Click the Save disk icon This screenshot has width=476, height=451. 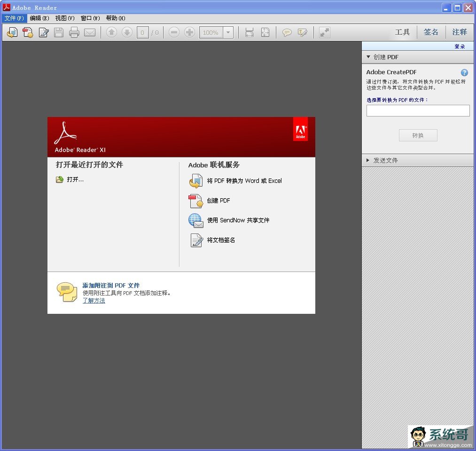coord(59,32)
